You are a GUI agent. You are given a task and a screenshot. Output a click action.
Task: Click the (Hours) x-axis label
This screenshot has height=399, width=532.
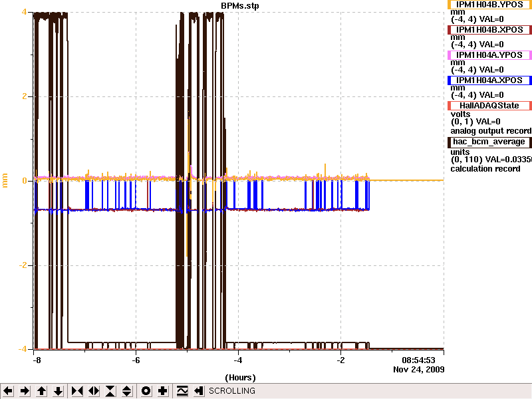240,378
